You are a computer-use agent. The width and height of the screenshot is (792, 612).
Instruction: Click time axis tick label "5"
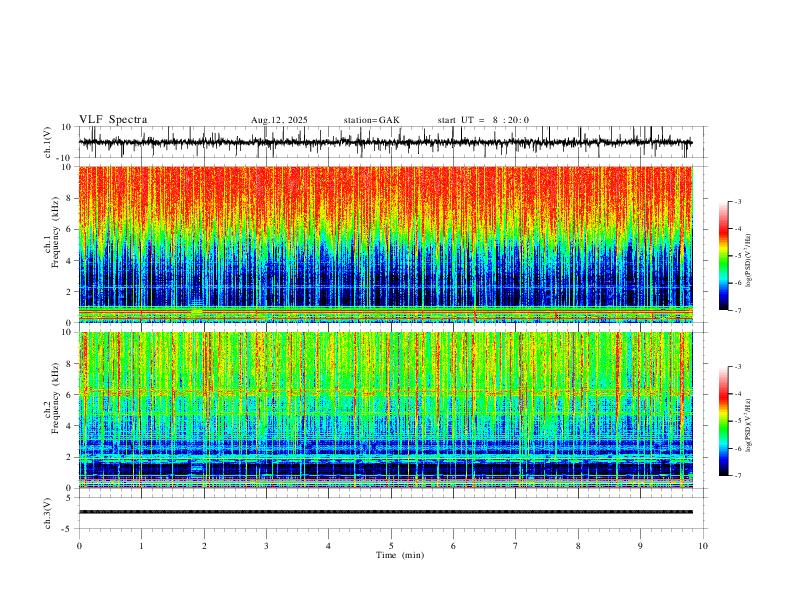click(391, 546)
